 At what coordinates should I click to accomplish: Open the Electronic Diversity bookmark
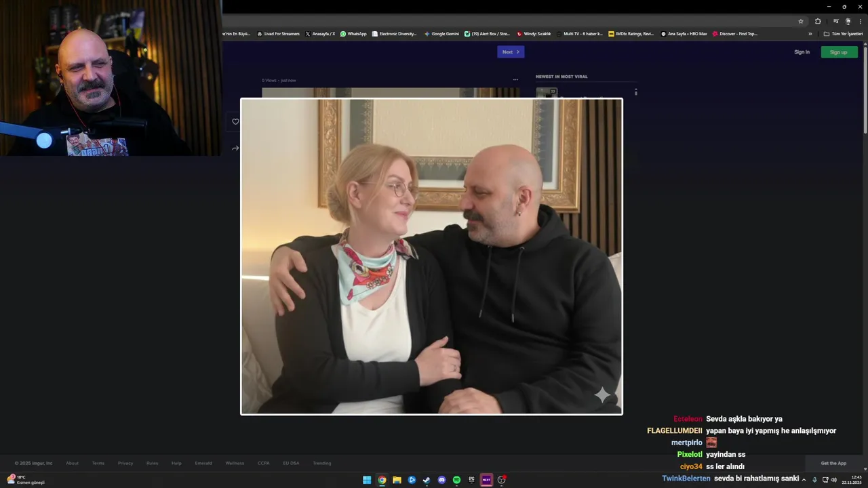[394, 34]
